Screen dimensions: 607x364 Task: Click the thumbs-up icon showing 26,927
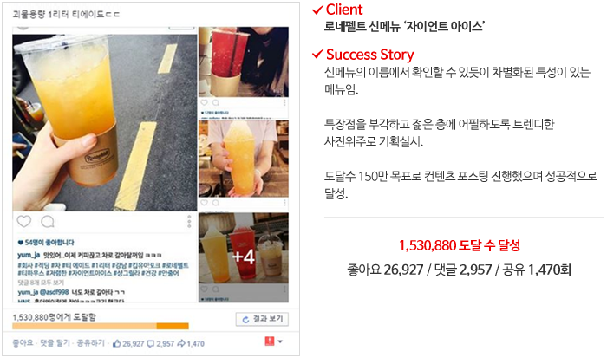point(116,343)
